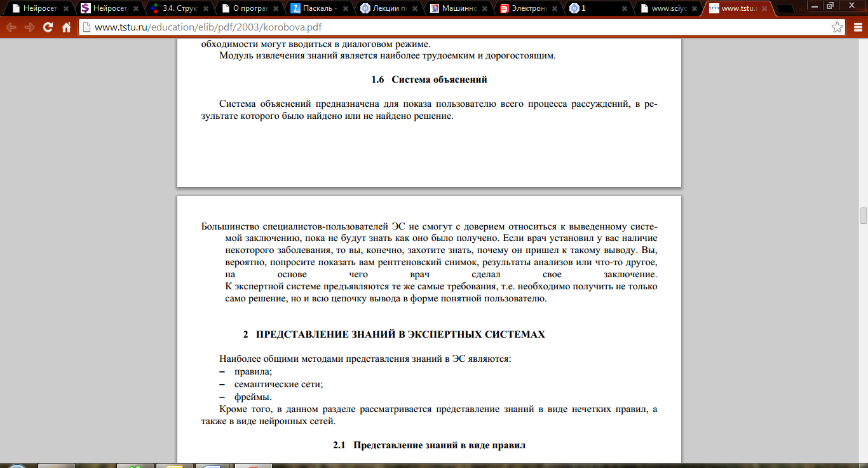Click the list item правила;

(253, 372)
